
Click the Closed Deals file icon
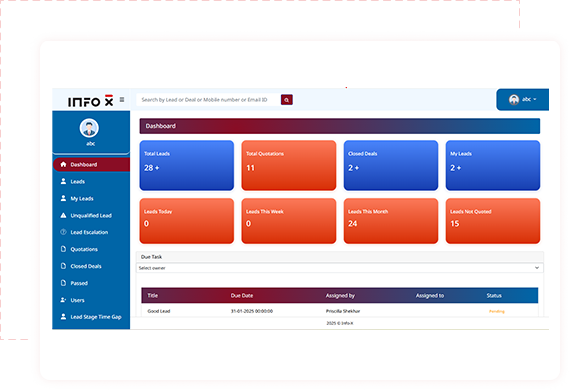[x=63, y=266]
